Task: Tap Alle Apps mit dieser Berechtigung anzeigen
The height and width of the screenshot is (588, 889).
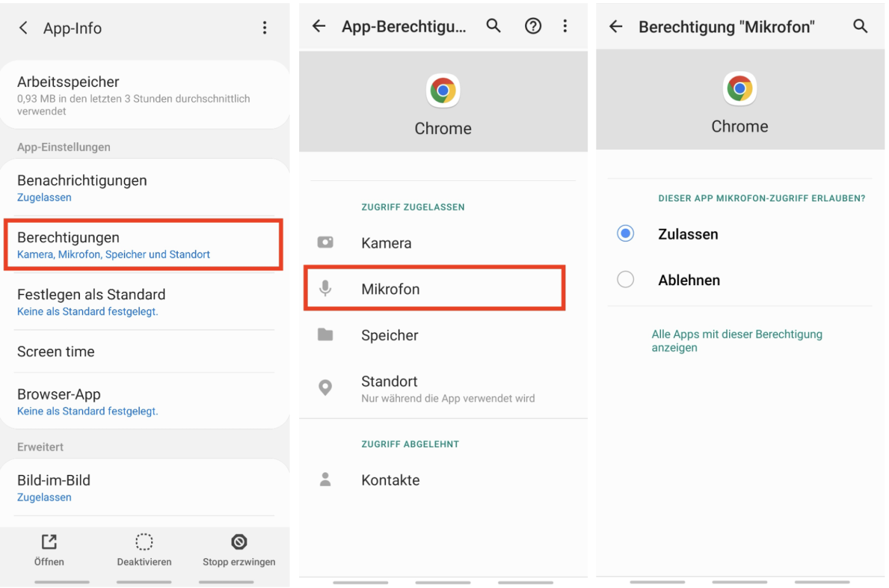Action: (737, 341)
